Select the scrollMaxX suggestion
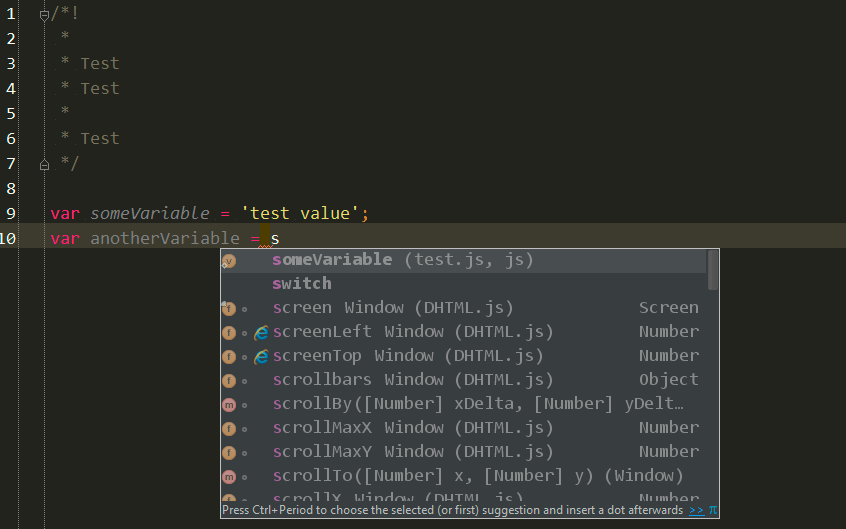This screenshot has width=846, height=529. pyautogui.click(x=463, y=428)
